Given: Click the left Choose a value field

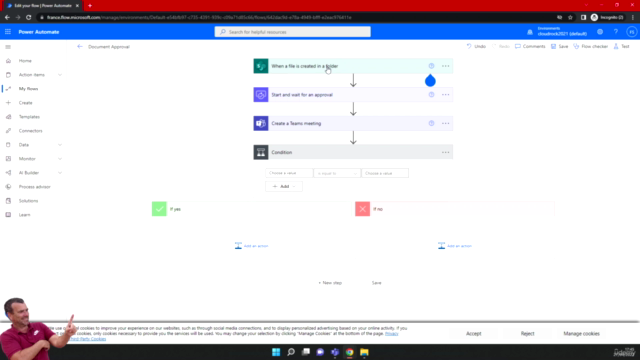Looking at the screenshot, I should 289,173.
